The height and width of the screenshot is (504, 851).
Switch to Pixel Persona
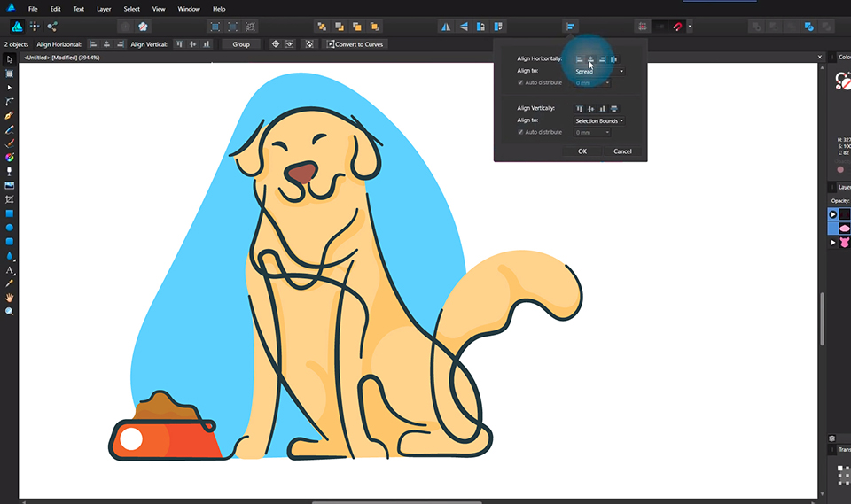click(35, 27)
